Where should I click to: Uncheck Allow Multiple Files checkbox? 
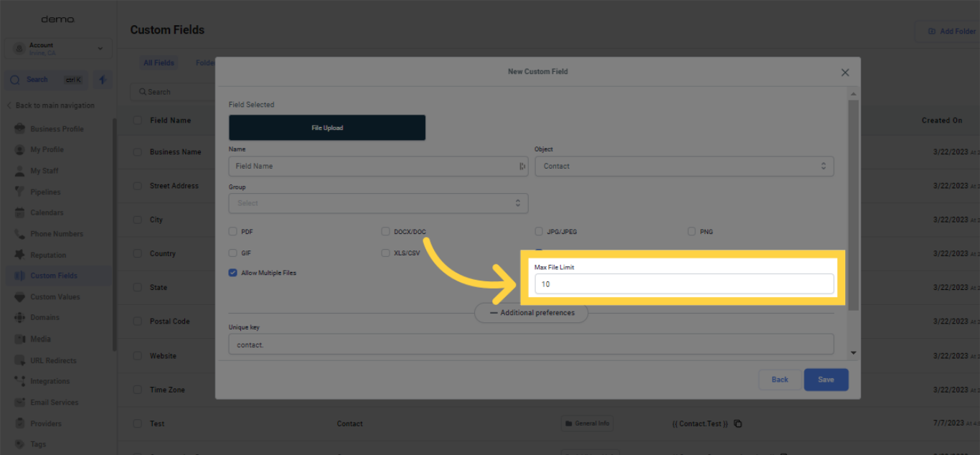(x=233, y=273)
